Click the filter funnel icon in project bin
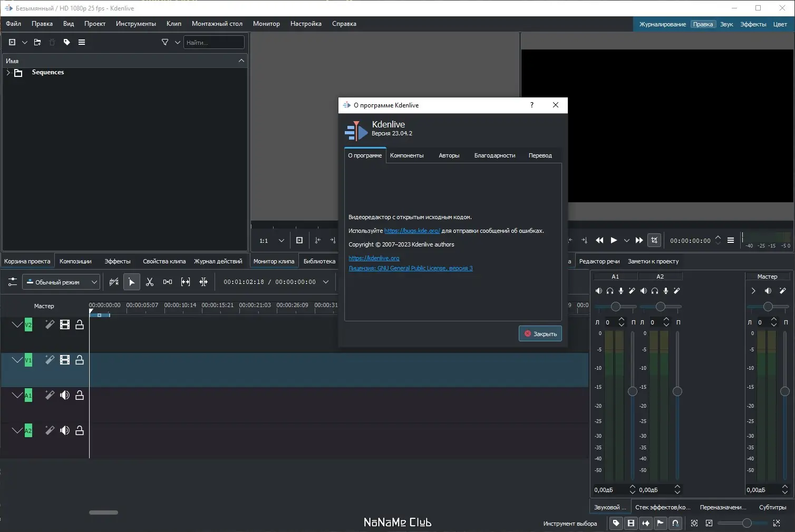This screenshot has height=532, width=795. coord(165,42)
